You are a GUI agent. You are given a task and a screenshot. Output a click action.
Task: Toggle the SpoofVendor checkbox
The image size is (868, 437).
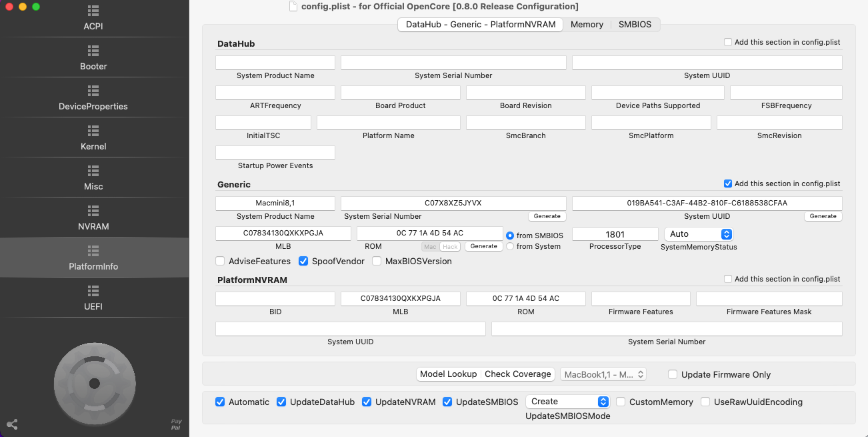pyautogui.click(x=303, y=261)
